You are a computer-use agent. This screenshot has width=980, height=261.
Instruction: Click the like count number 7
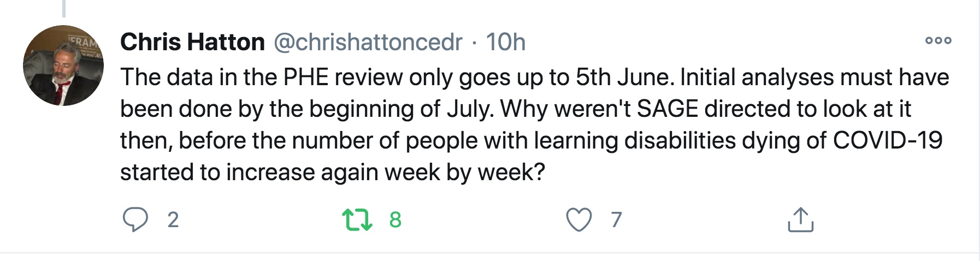(x=616, y=220)
